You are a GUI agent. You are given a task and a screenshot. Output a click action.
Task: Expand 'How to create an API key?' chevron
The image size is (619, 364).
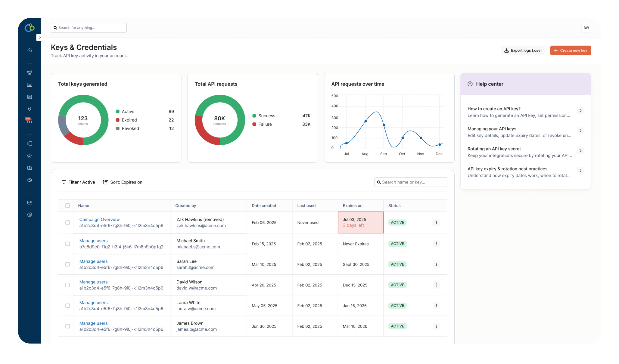[580, 111]
